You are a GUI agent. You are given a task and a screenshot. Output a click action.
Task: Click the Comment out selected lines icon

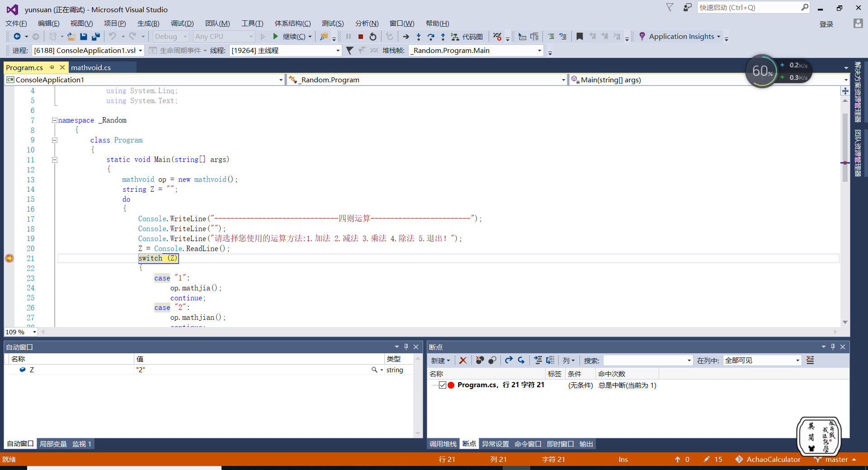tap(551, 37)
